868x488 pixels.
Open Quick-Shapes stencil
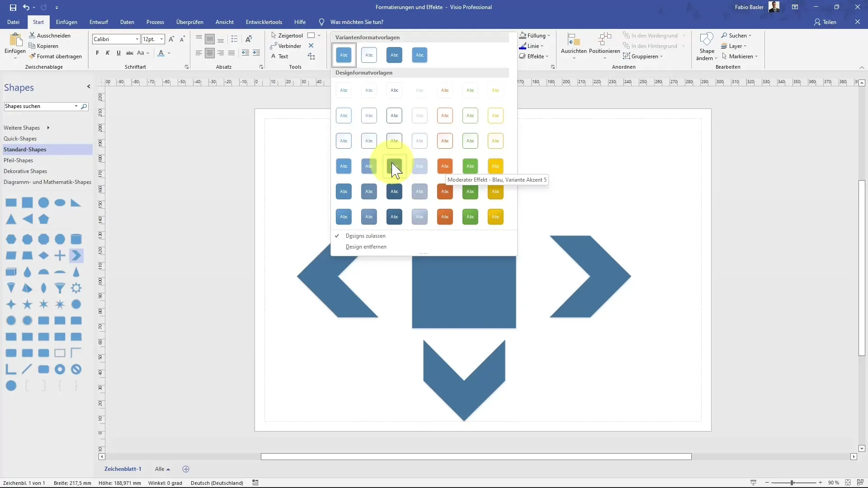point(20,139)
